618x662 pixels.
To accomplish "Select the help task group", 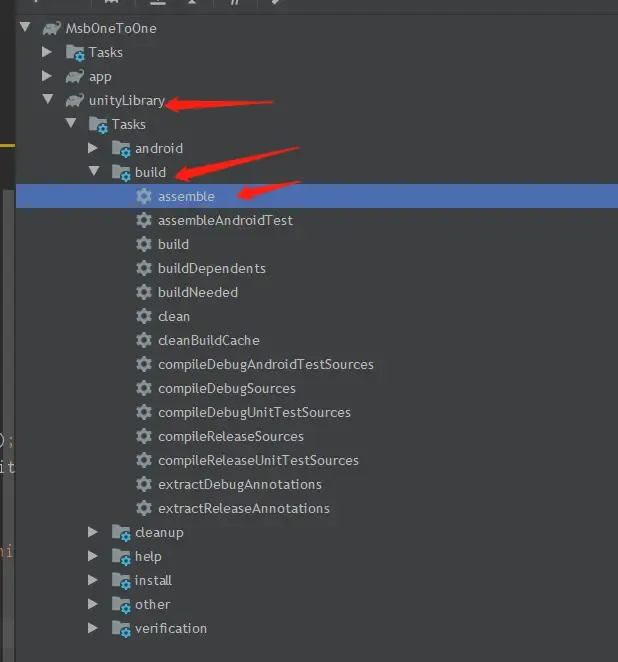I will pos(147,556).
